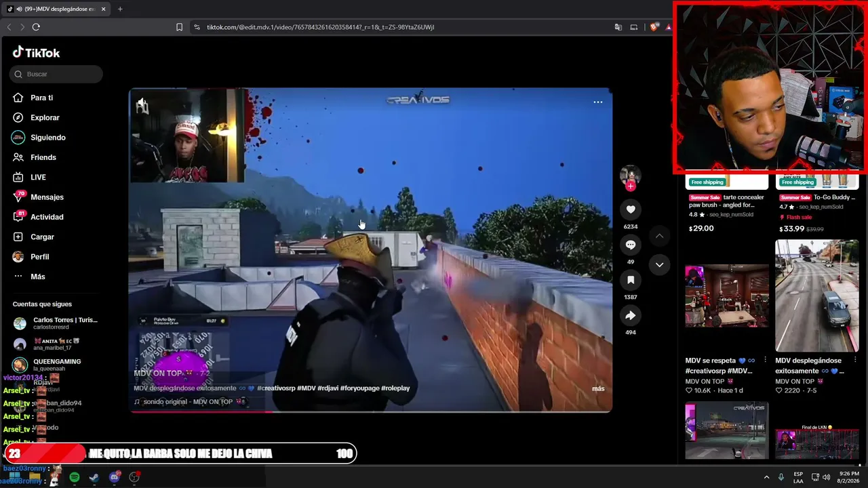Close the TikTok browser tab
This screenshot has width=868, height=488.
click(x=103, y=9)
